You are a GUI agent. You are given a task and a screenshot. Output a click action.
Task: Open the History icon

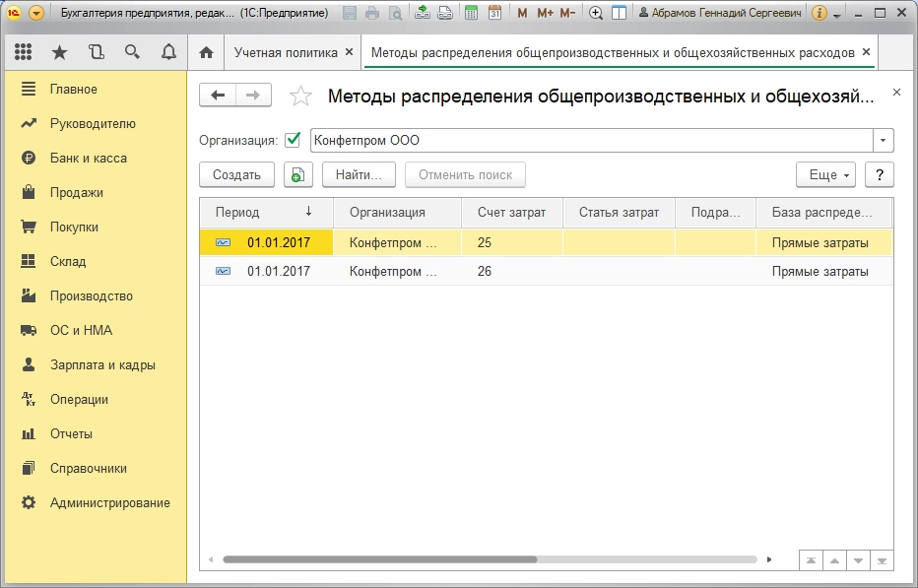(x=96, y=52)
